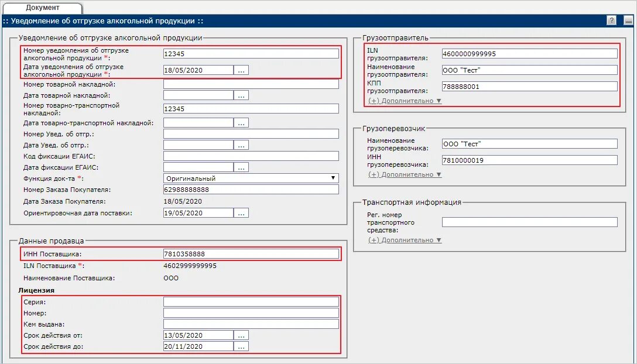This screenshot has width=637, height=364.
Task: Open date picker for Срок действия до
Action: point(241,346)
